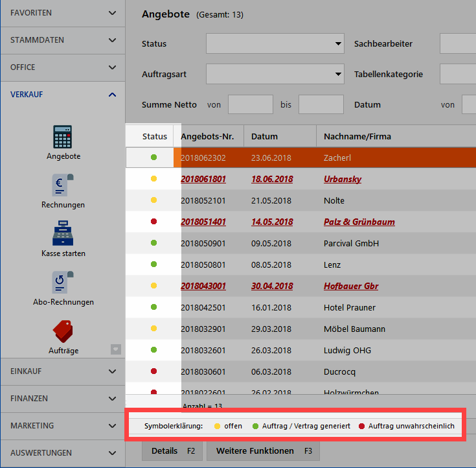Click the Details F2 button
The height and width of the screenshot is (468, 476).
click(x=174, y=450)
